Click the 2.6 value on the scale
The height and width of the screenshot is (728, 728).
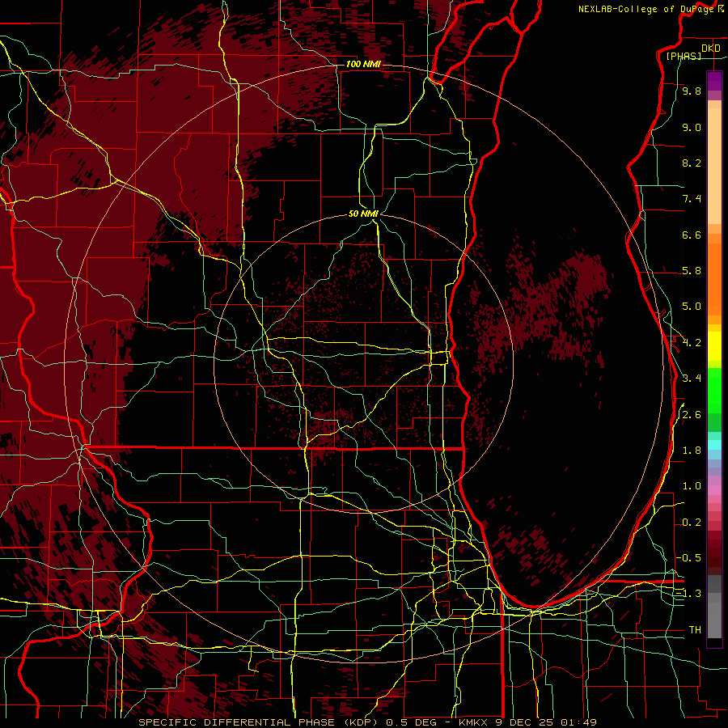tap(692, 415)
